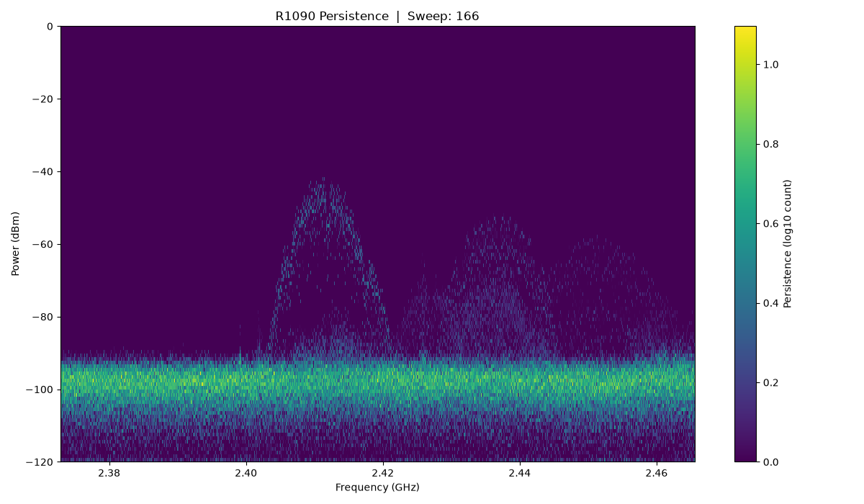Click the −100 power tick label
The image size is (864, 504).
click(38, 390)
